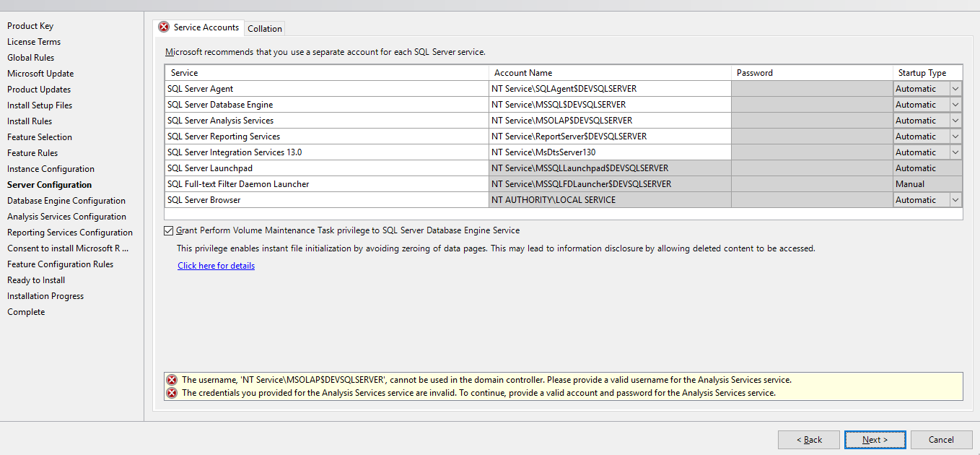Select Database Engine Configuration step
This screenshot has width=980, height=455.
(x=66, y=201)
